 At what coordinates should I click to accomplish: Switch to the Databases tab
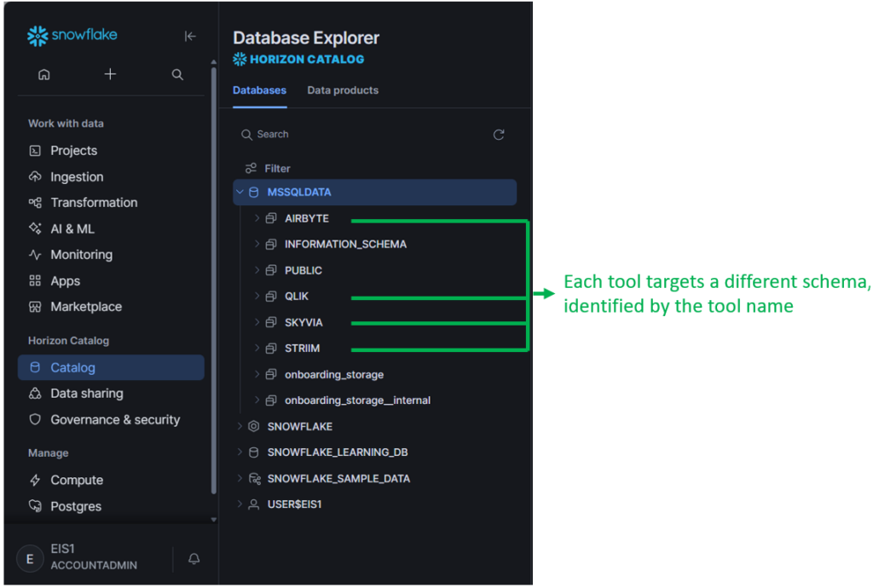259,90
